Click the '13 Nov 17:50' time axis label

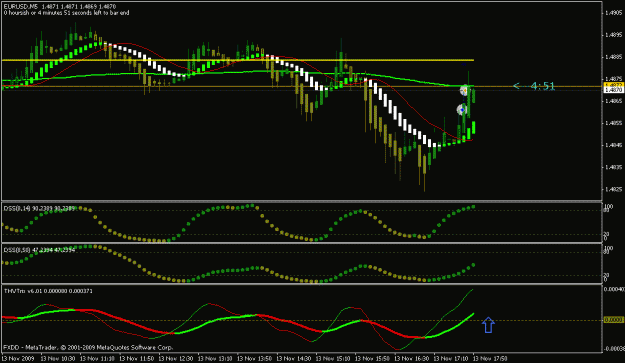(x=491, y=359)
